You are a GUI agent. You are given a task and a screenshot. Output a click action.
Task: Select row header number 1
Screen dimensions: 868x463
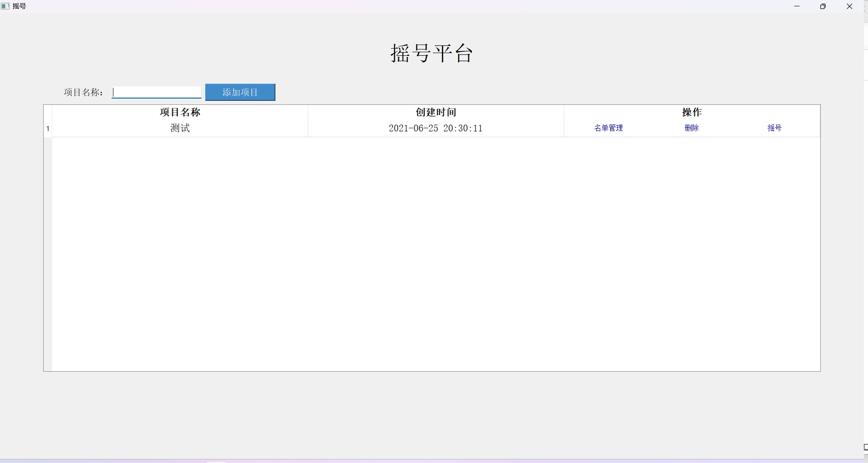(x=48, y=129)
